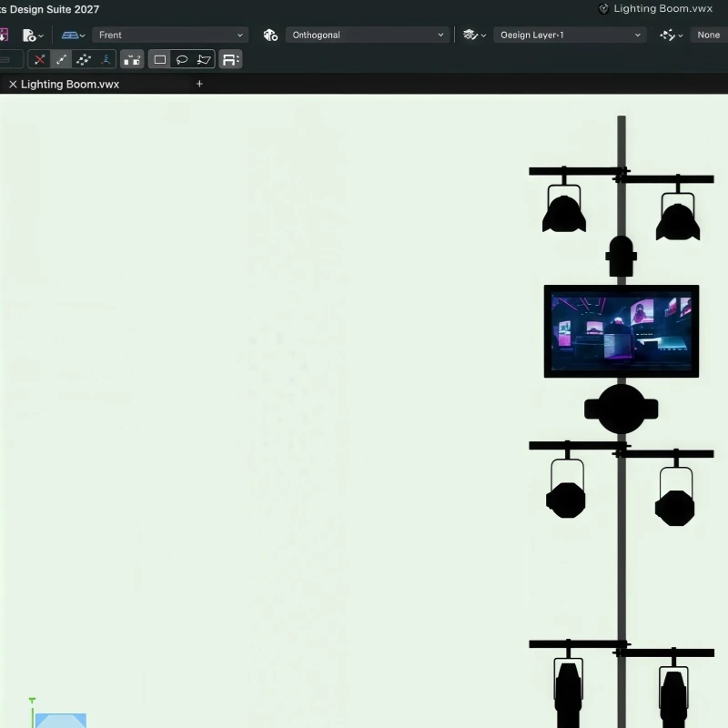728x728 pixels.
Task: Toggle the red X disable mode
Action: click(39, 59)
